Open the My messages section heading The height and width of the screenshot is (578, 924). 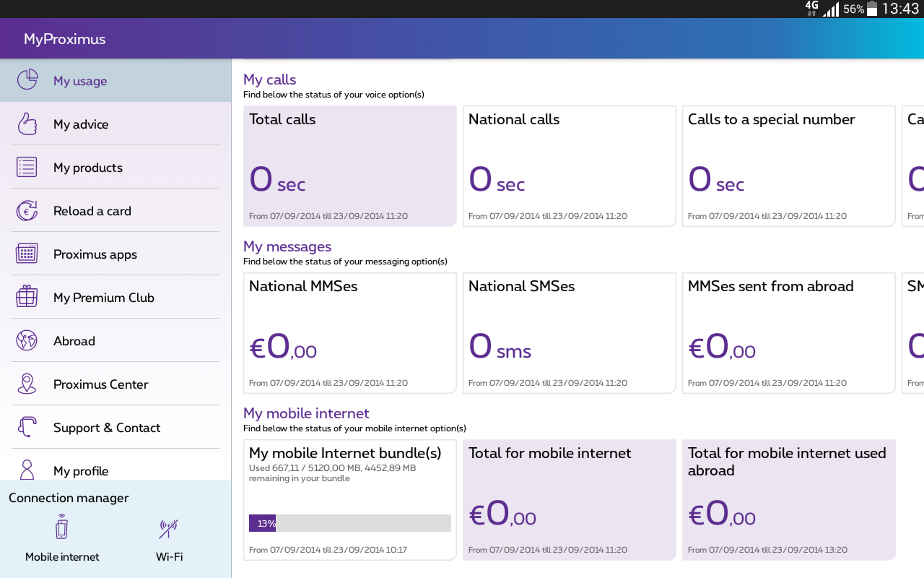(x=287, y=246)
